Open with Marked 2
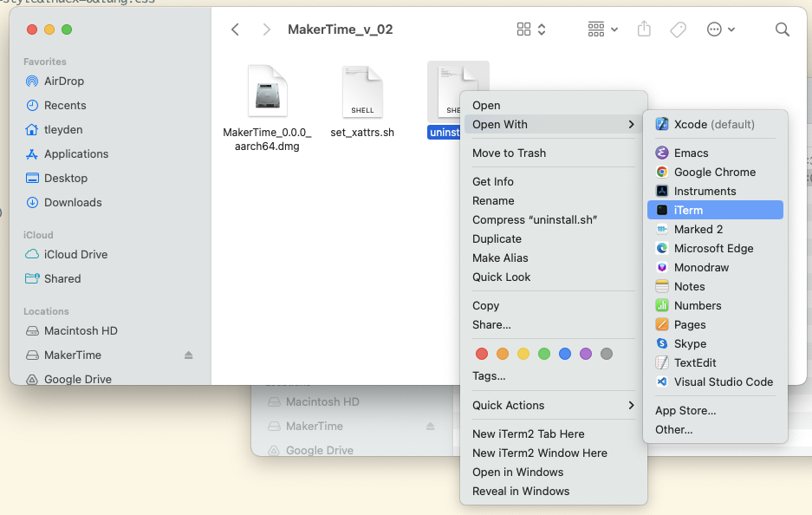The height and width of the screenshot is (515, 812). 715,229
